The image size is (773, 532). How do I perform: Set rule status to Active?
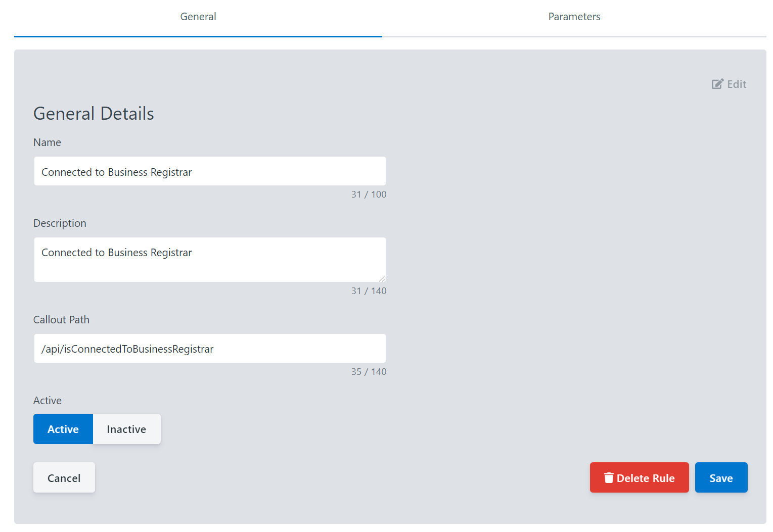point(63,429)
